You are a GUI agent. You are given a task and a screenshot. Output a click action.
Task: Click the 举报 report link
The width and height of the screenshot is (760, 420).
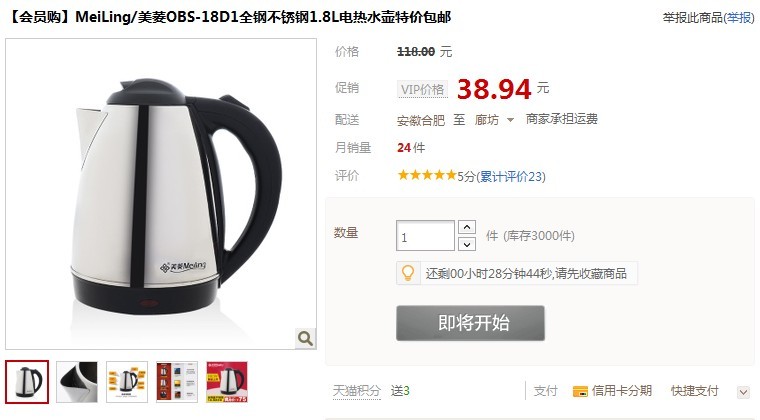739,18
